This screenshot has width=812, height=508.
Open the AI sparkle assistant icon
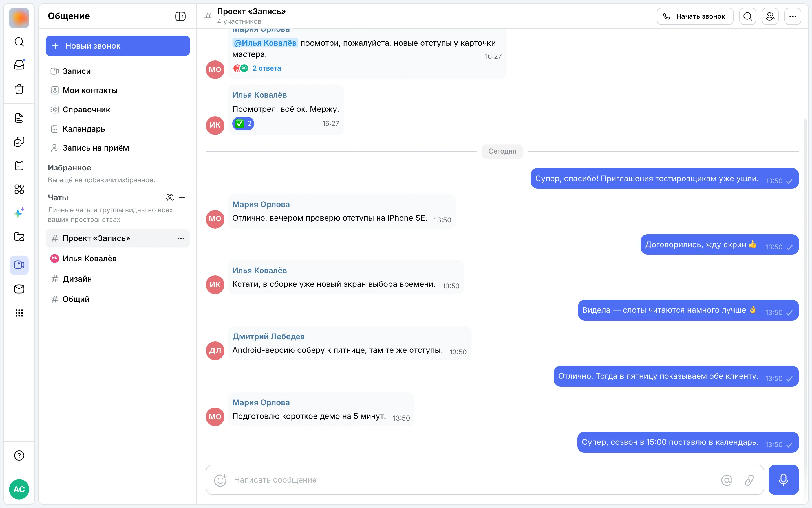click(x=19, y=213)
